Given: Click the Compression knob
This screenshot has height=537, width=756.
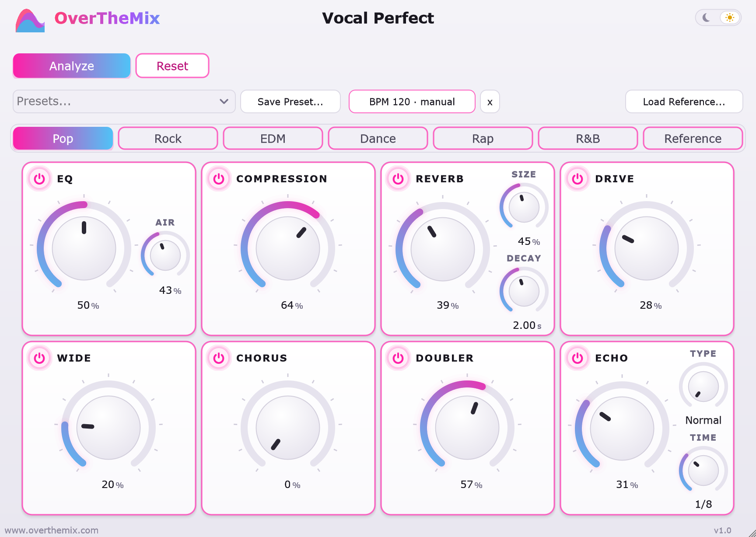Looking at the screenshot, I should pyautogui.click(x=288, y=248).
